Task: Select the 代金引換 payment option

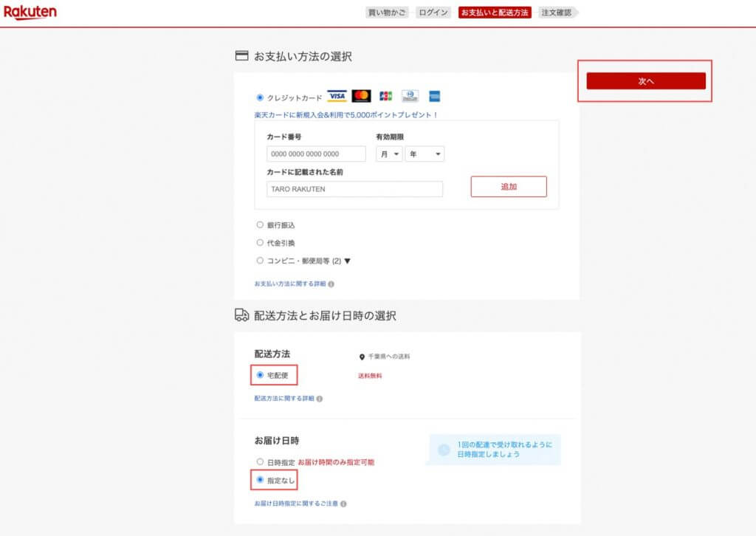Action: 260,242
